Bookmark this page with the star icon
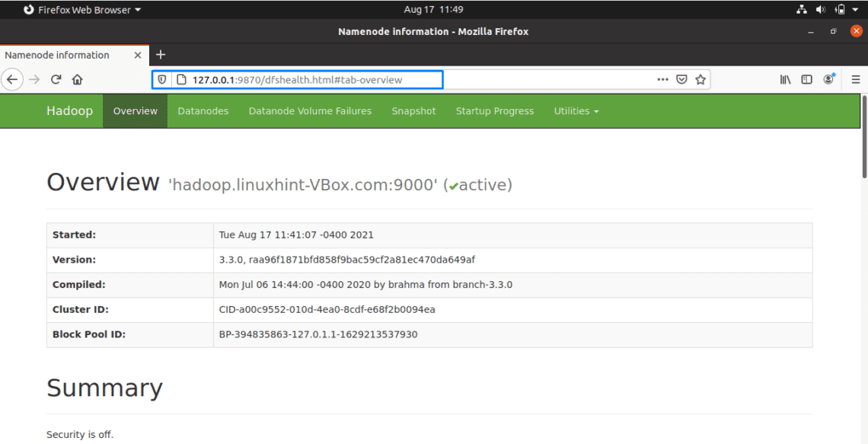This screenshot has height=444, width=868. pyautogui.click(x=700, y=79)
